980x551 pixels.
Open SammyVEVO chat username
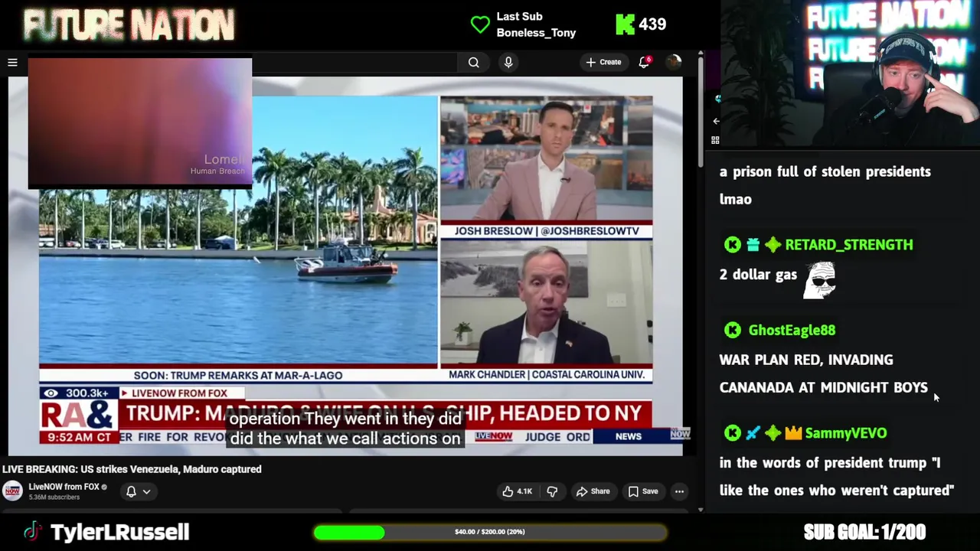point(846,433)
